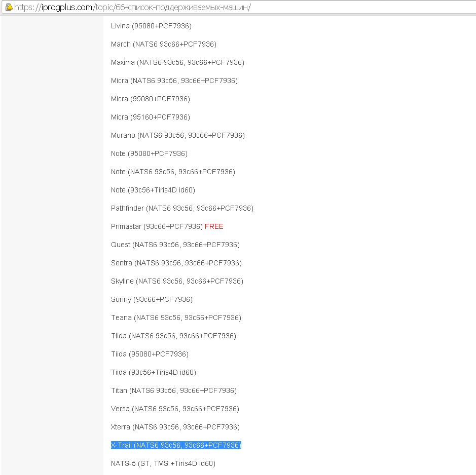Click the Titan NATS6 entry
The image size is (476, 475).
[174, 390]
